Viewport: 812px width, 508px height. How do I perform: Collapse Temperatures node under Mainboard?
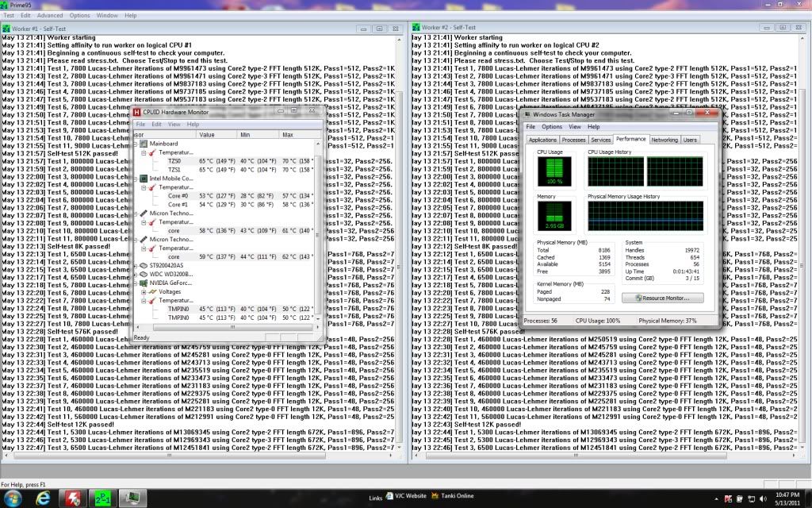144,152
